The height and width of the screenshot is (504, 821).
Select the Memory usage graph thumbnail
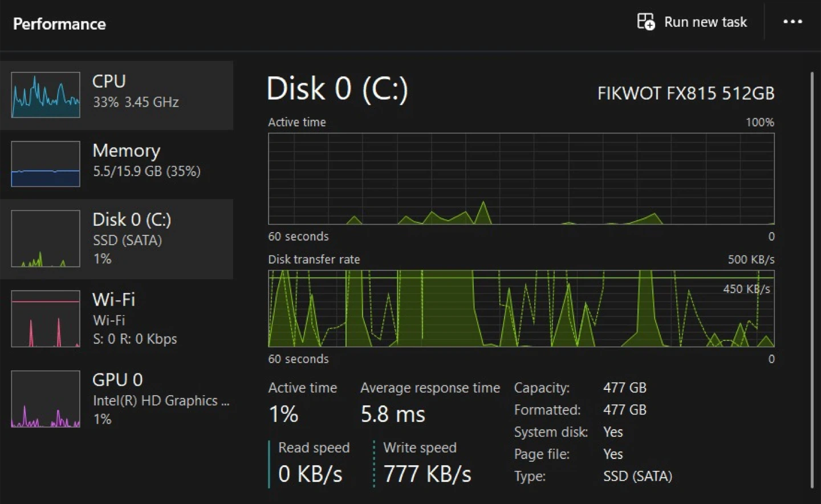46,164
